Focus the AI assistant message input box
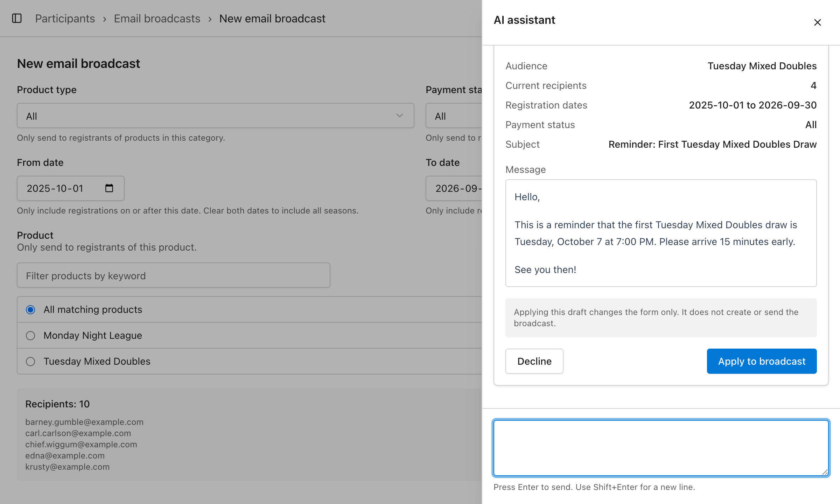 661,448
